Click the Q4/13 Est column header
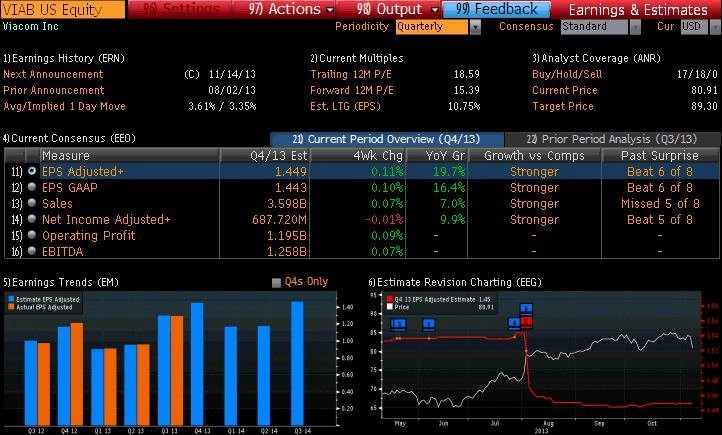722x435 pixels. coord(265,156)
